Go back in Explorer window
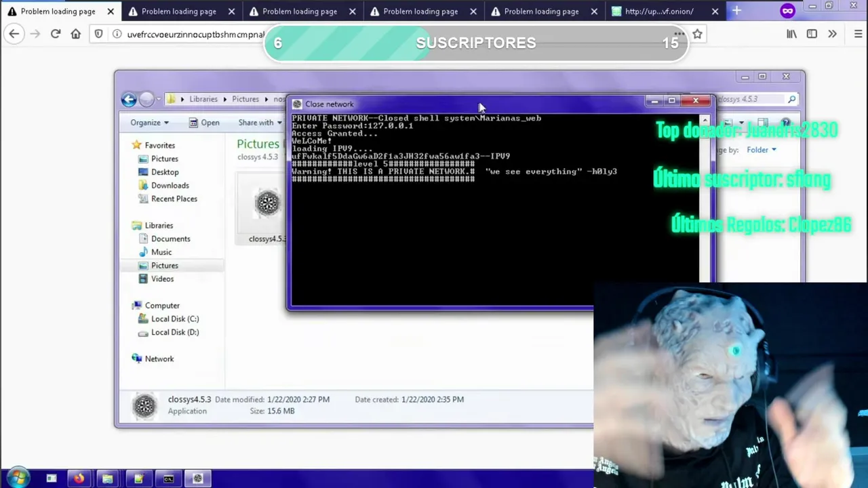 [129, 99]
